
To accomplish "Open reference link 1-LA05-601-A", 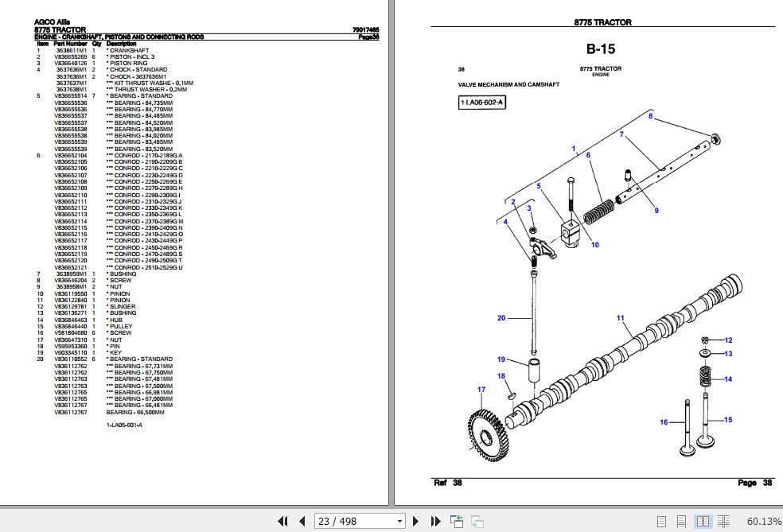I will (124, 426).
